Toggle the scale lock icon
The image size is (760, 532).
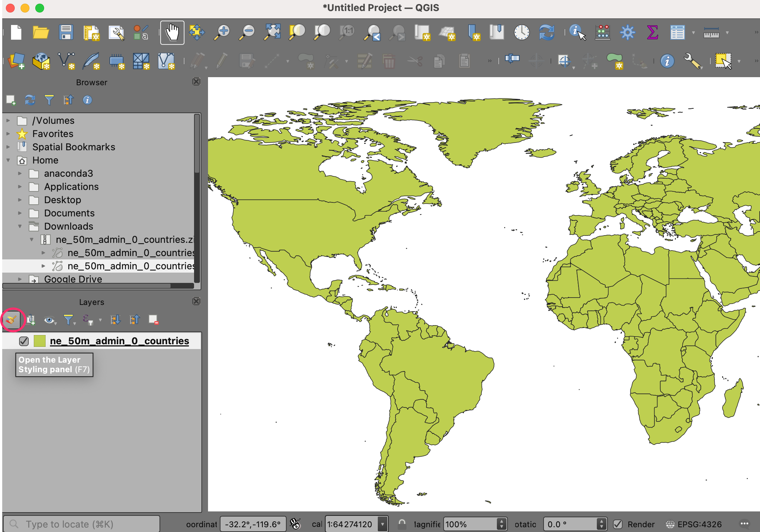click(402, 524)
